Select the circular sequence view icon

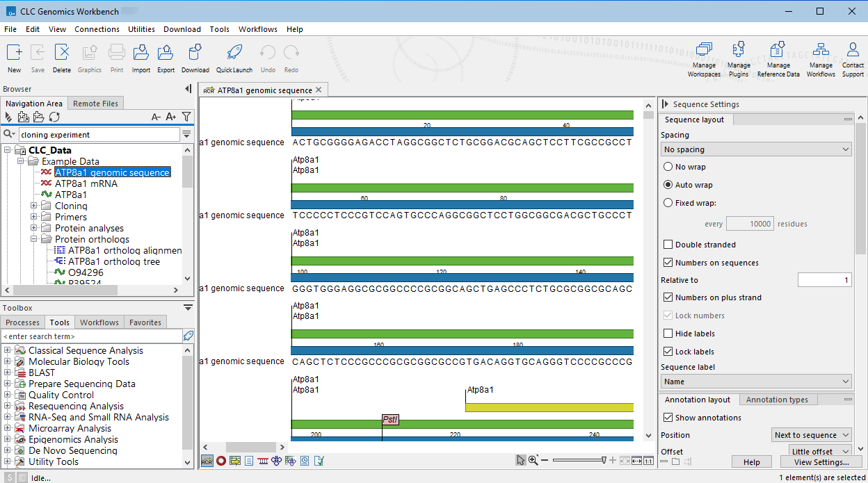220,460
